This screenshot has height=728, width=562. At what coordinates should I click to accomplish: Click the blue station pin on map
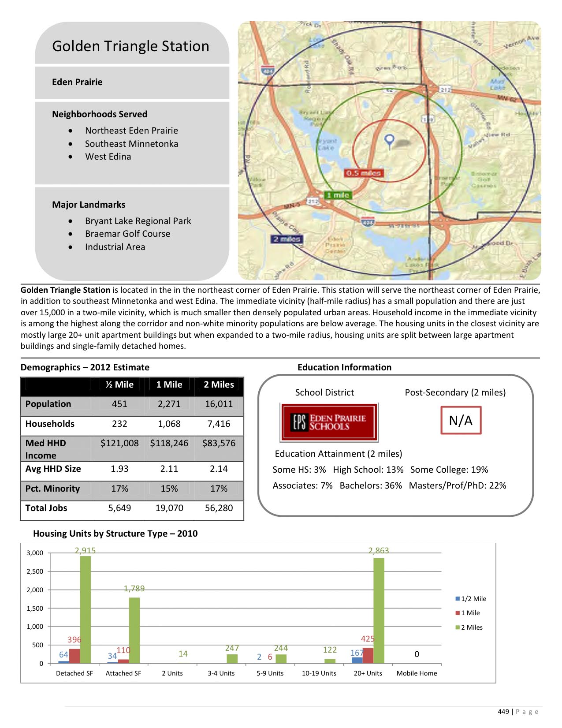tap(389, 142)
